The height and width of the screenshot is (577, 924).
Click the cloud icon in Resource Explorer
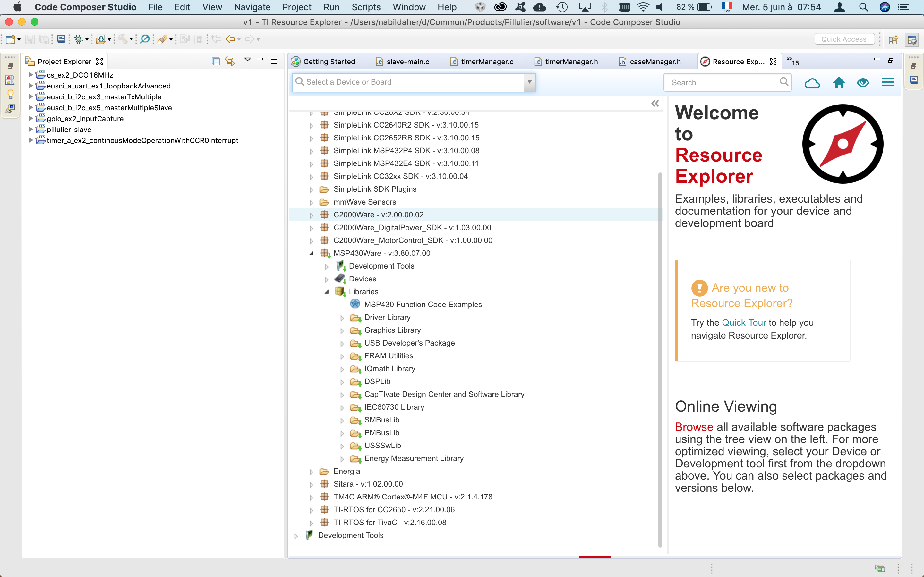pyautogui.click(x=812, y=83)
